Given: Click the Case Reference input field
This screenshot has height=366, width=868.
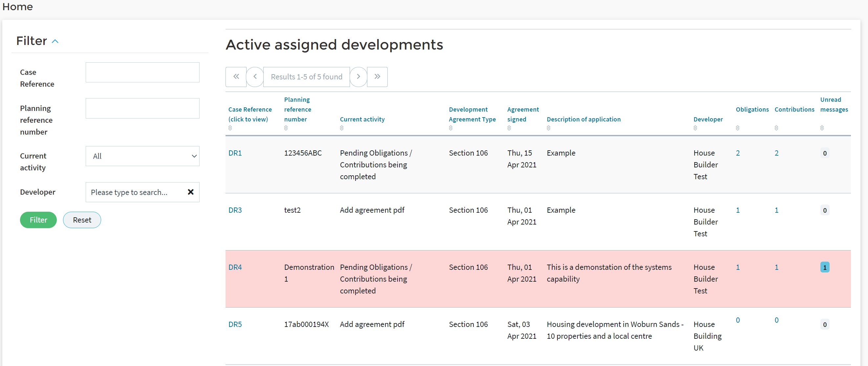Looking at the screenshot, I should pos(142,73).
